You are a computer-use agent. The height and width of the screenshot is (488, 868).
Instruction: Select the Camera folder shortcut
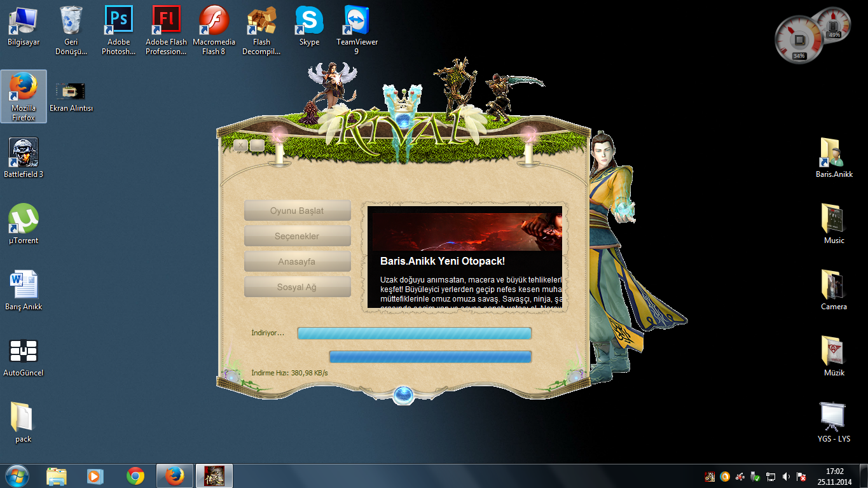834,290
